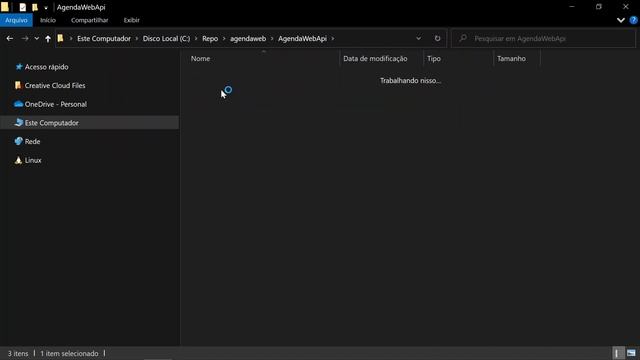Switch to details view in status bar
This screenshot has width=640, height=360.
pos(618,353)
